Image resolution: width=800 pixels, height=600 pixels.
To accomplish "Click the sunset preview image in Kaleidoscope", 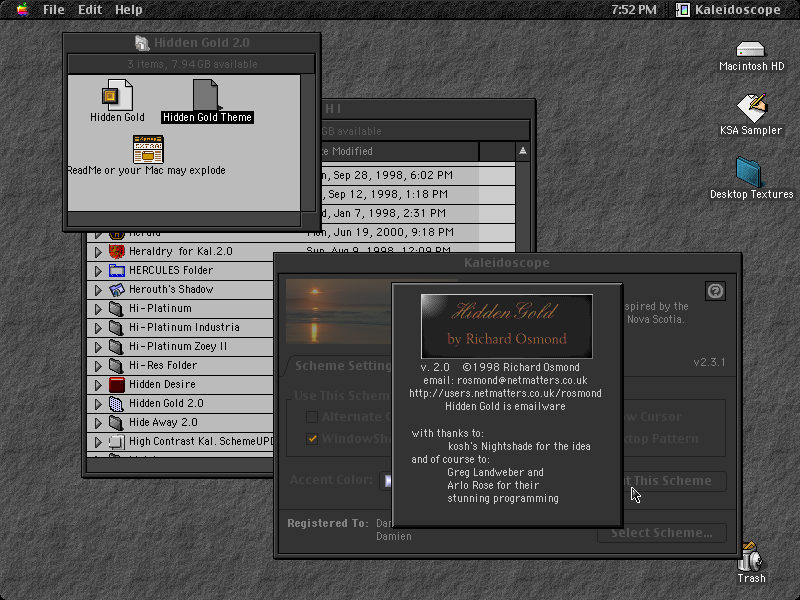I will pyautogui.click(x=338, y=311).
